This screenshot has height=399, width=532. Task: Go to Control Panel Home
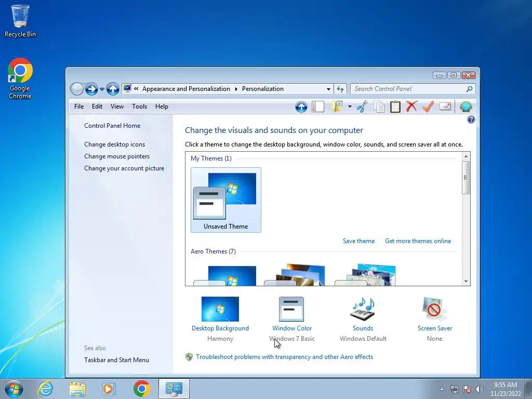[112, 126]
